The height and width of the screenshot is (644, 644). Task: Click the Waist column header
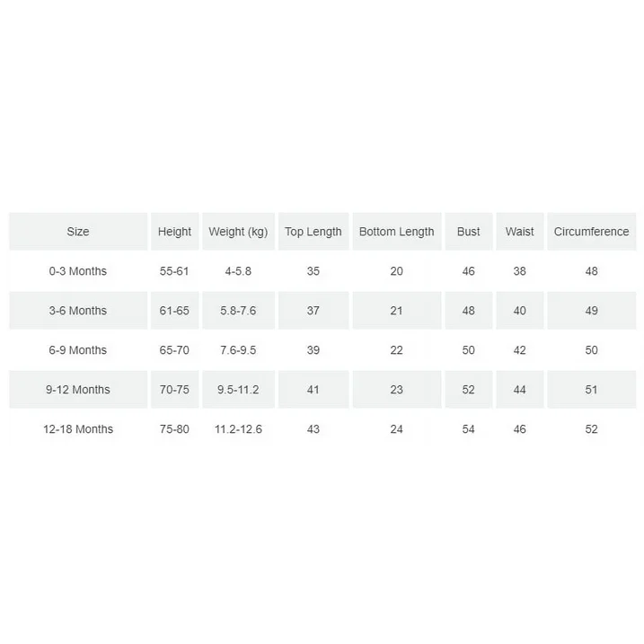click(x=519, y=232)
